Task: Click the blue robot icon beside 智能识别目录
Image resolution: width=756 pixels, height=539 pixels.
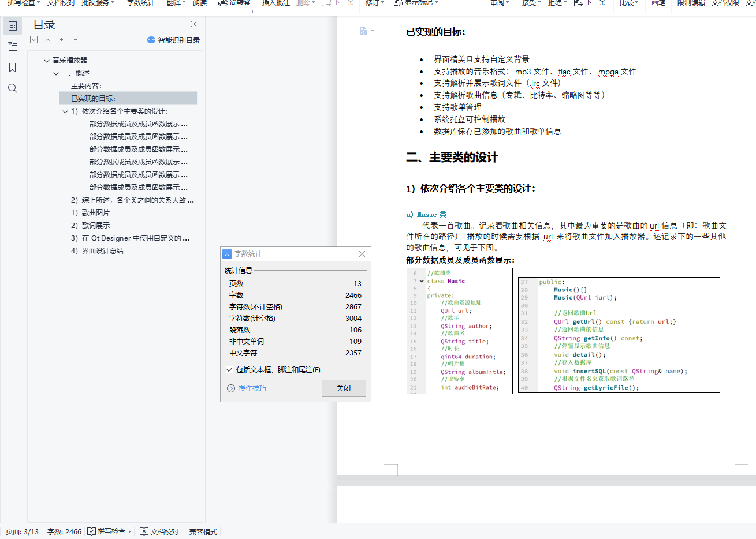Action: click(151, 40)
